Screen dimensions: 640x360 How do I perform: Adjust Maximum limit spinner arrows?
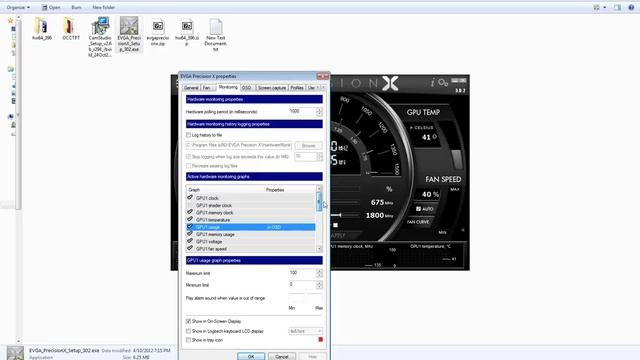[319, 273]
